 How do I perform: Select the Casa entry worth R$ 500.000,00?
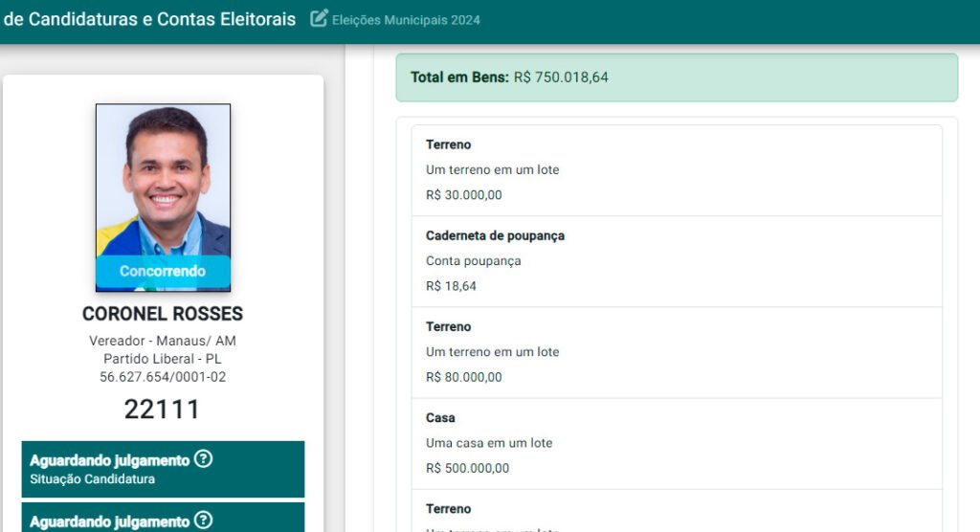[x=677, y=443]
